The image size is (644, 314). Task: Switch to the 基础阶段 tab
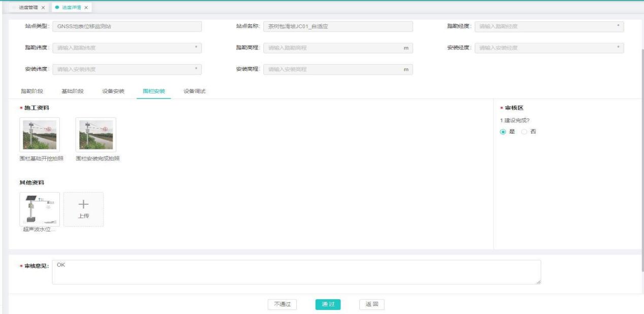[x=73, y=91]
